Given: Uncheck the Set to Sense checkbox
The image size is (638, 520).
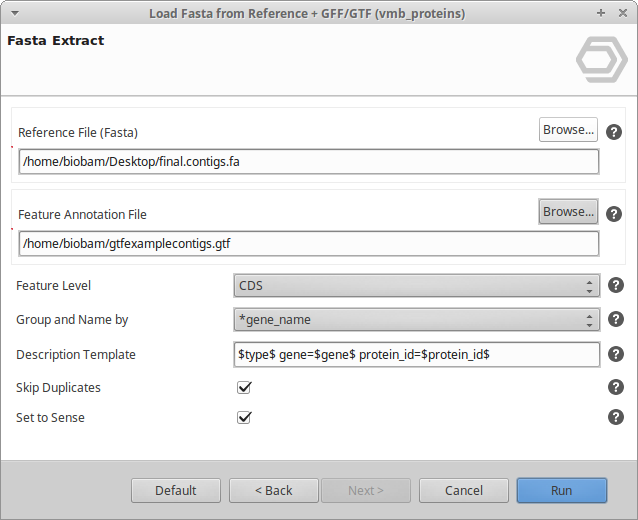Looking at the screenshot, I should click(244, 417).
